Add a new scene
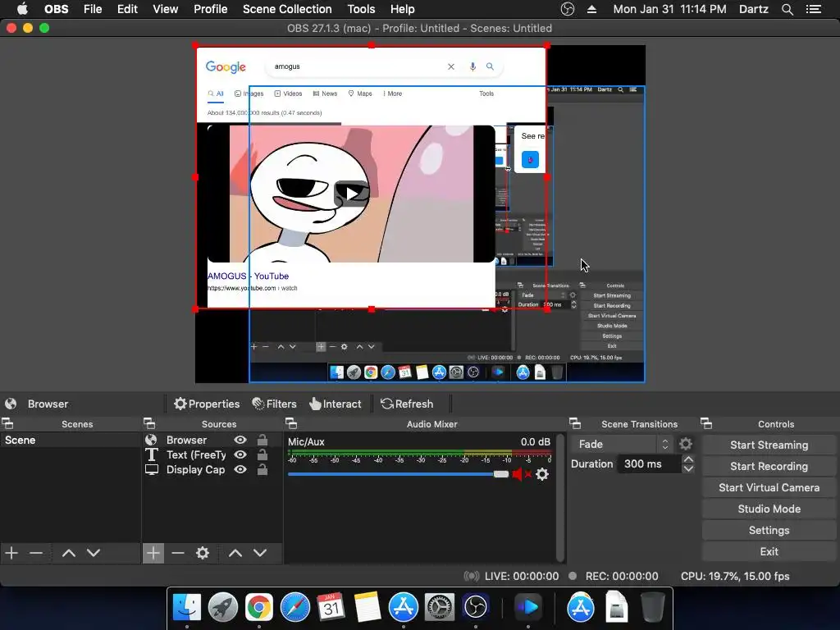 point(11,553)
